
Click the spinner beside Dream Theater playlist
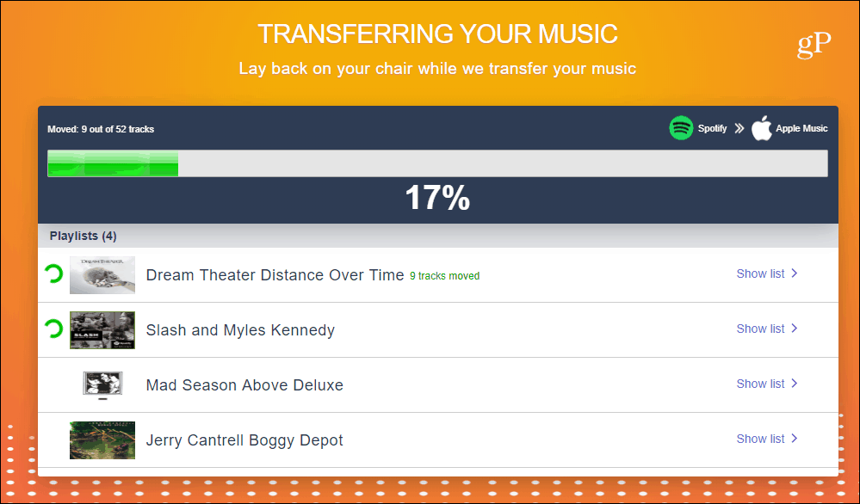[53, 274]
